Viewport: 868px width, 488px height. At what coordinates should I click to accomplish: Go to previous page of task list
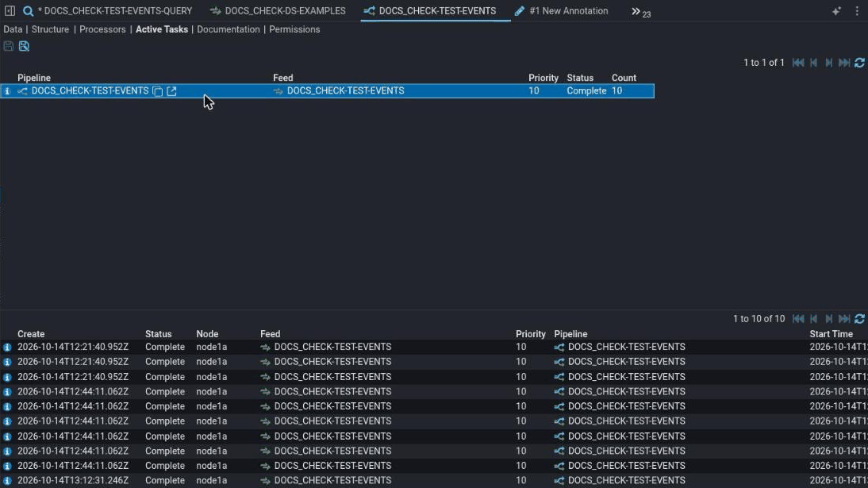click(x=813, y=319)
